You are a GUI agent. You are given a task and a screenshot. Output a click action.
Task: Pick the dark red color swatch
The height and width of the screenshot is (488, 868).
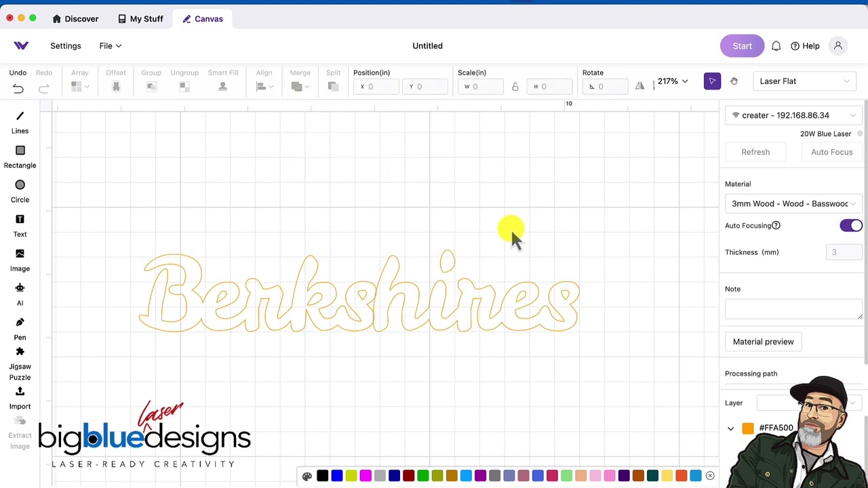[409, 476]
